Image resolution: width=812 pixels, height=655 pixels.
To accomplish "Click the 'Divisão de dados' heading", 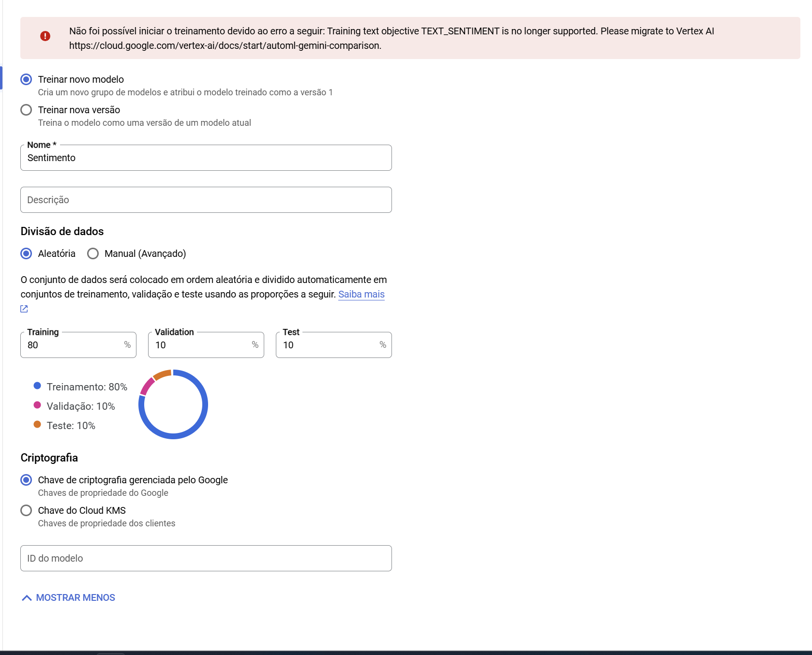I will click(x=62, y=231).
